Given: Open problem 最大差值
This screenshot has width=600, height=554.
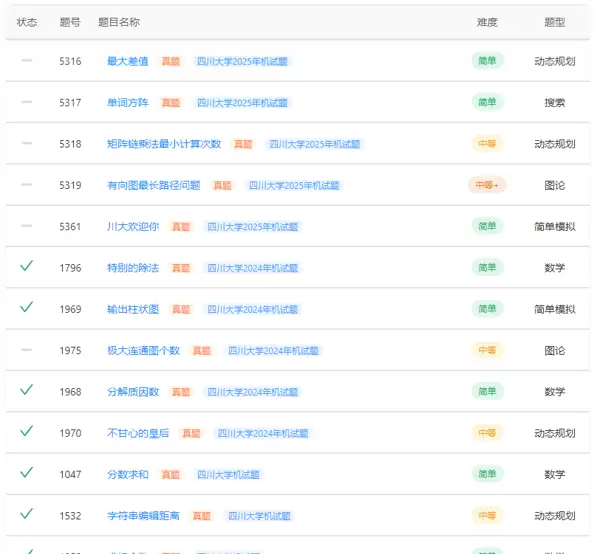Looking at the screenshot, I should coord(127,61).
